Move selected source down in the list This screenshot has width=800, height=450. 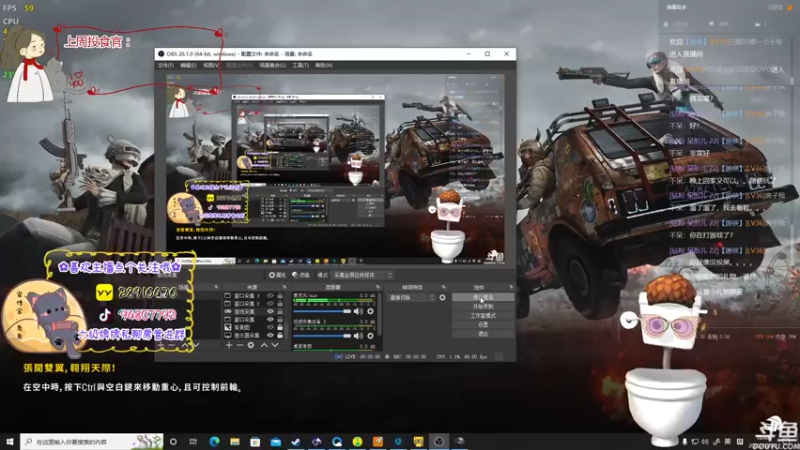[x=275, y=345]
